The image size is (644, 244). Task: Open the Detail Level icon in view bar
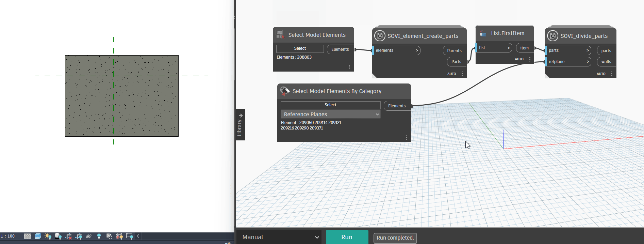coord(28,236)
